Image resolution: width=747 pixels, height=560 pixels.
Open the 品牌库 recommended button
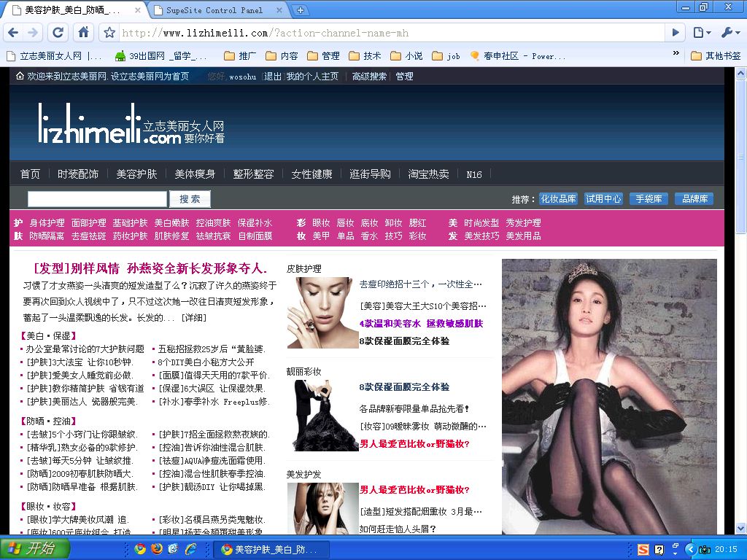[694, 198]
